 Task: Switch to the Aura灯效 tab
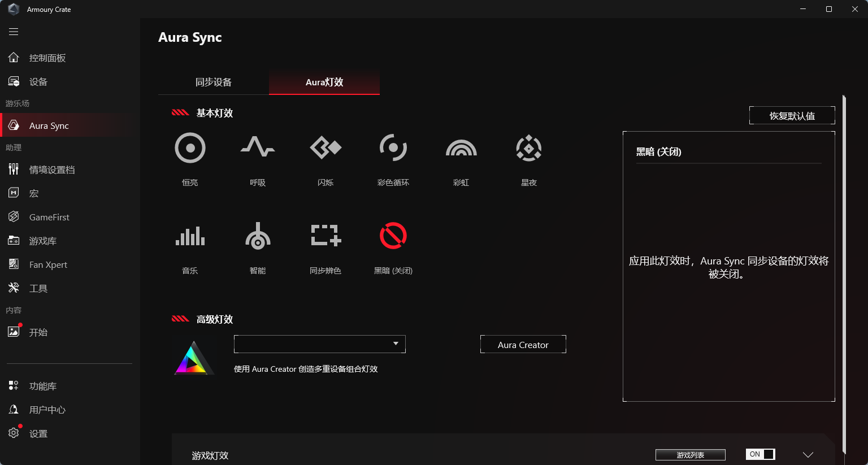(324, 82)
